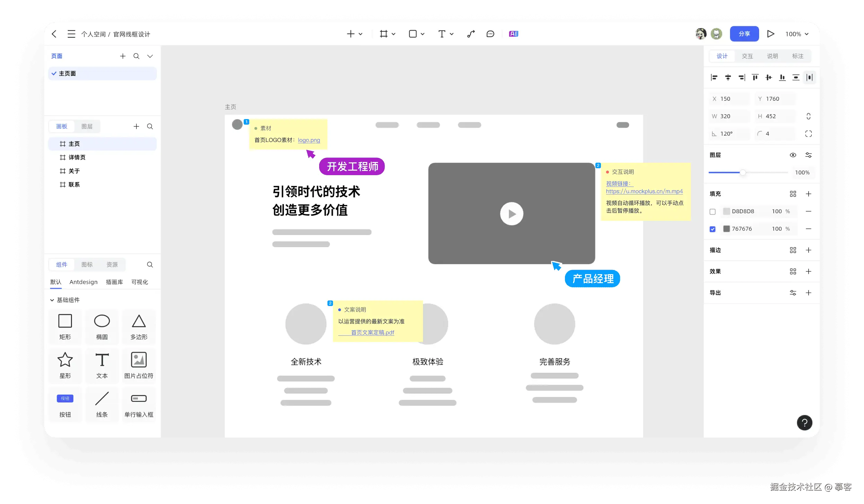Collapse the 基础组件 section

click(x=52, y=300)
